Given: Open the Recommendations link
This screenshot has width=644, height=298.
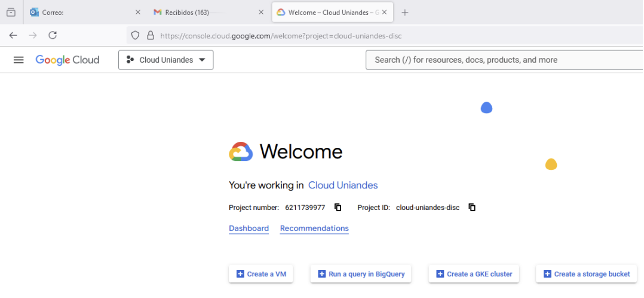Looking at the screenshot, I should 314,229.
